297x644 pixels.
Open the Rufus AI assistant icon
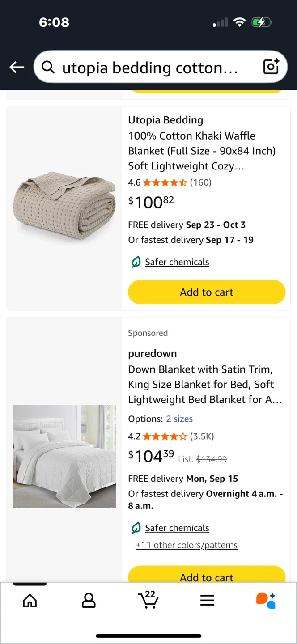pos(266,601)
